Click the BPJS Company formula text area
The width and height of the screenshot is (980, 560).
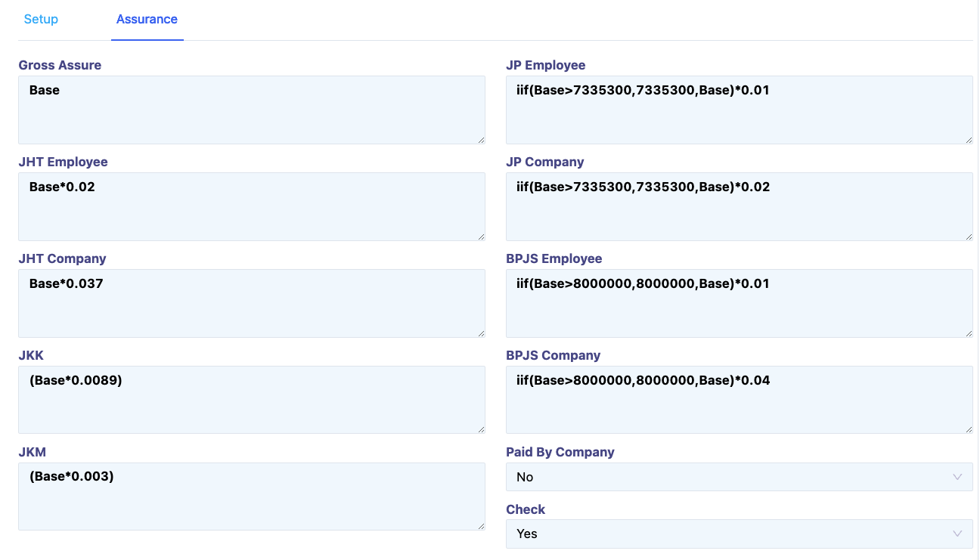[739, 400]
